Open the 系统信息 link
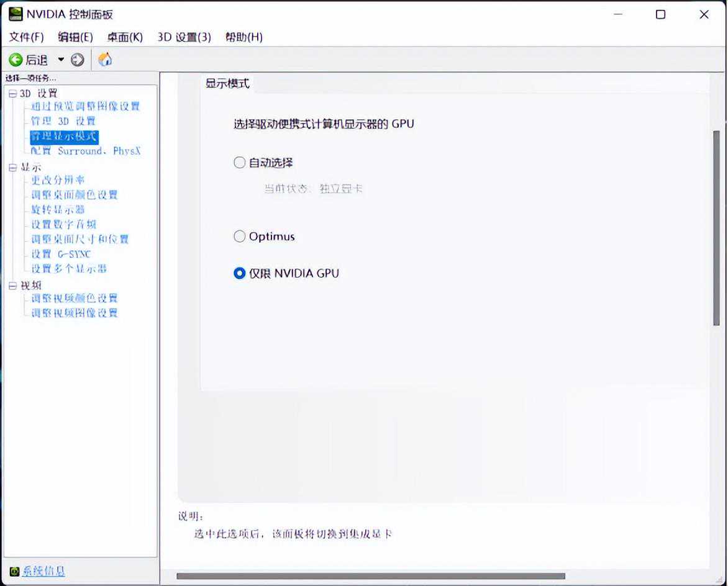The image size is (728, 586). pyautogui.click(x=44, y=571)
